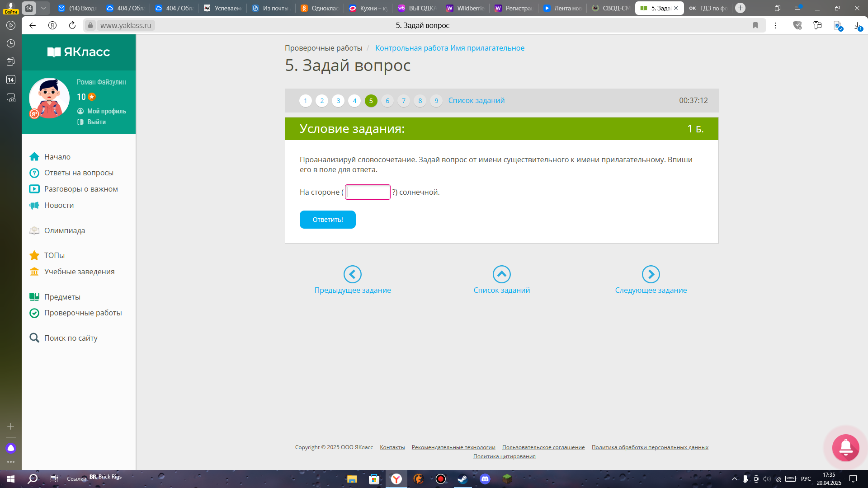Open Discord from the taskbar
The image size is (868, 488).
(485, 479)
